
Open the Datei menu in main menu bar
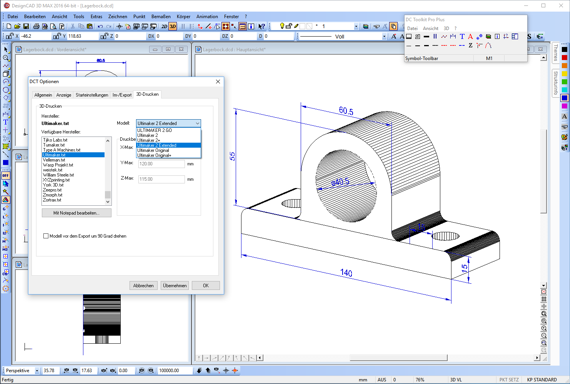click(x=13, y=16)
